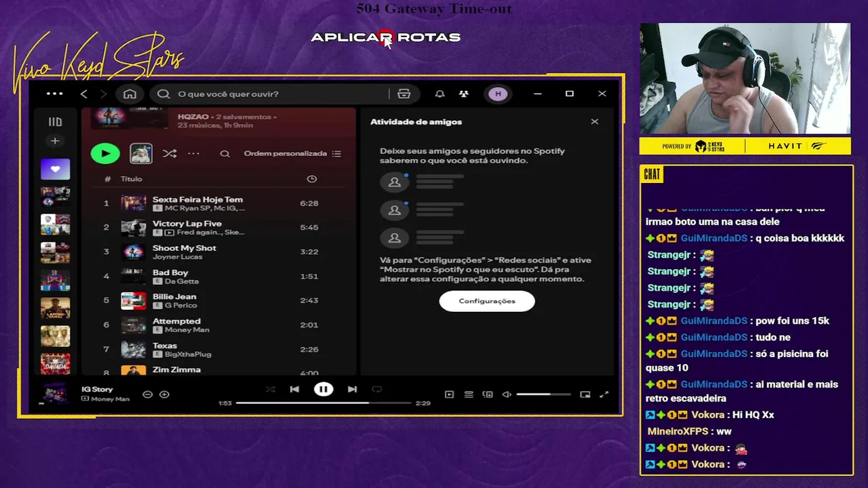
Task: Minimize the Spotify window
Action: [x=538, y=94]
